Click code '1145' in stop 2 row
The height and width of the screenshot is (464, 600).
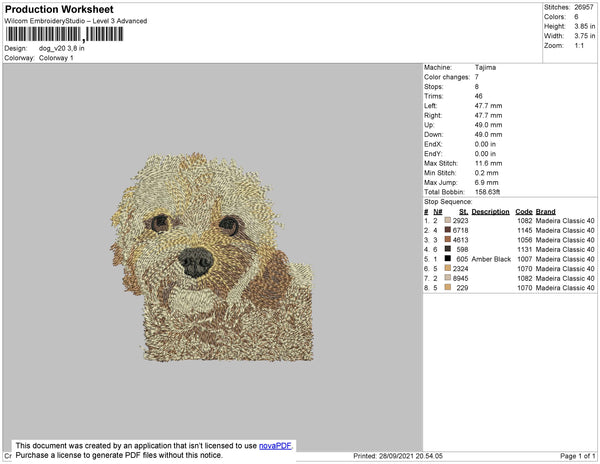pos(525,230)
